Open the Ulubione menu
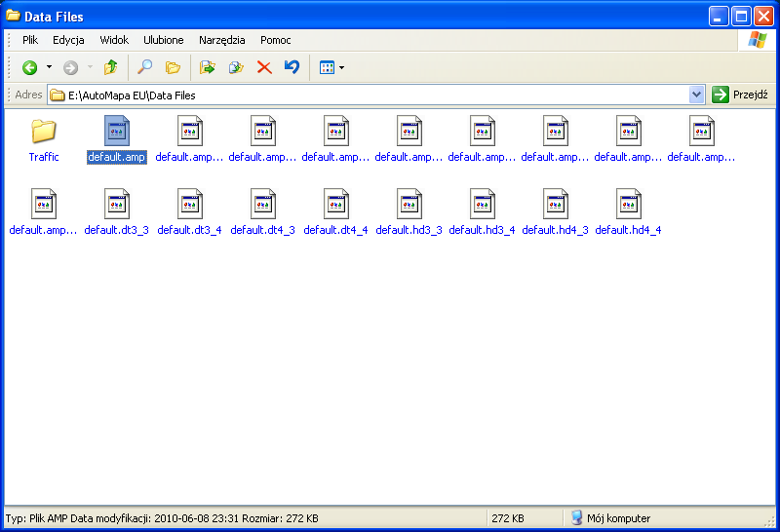The image size is (780, 532). [x=163, y=40]
